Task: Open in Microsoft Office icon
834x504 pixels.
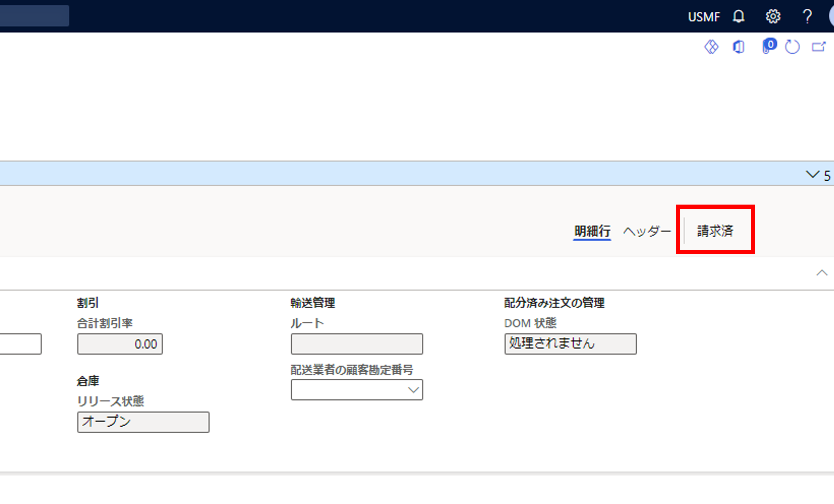Action: pos(738,47)
